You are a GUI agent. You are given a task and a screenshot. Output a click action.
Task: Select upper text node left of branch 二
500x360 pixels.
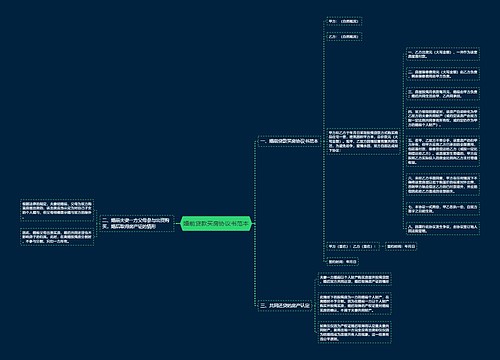tap(57, 210)
